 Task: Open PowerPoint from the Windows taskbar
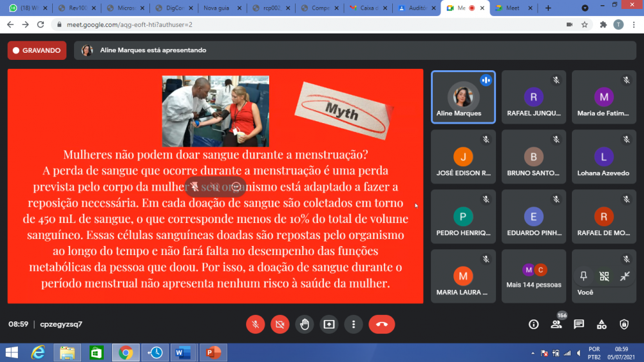pyautogui.click(x=213, y=352)
